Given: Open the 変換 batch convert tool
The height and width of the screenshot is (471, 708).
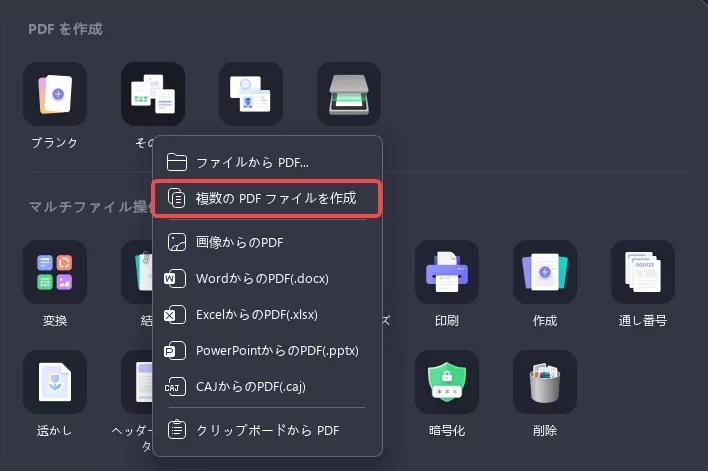Looking at the screenshot, I should (x=55, y=272).
